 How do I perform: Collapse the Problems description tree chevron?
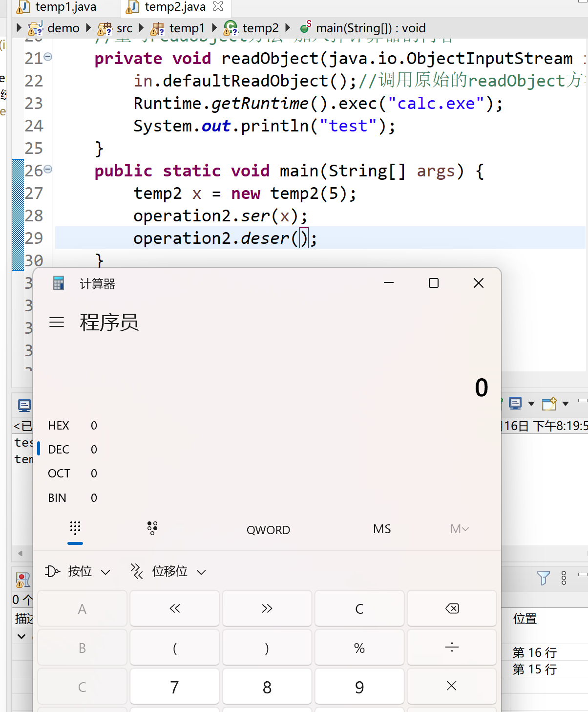[x=21, y=636]
